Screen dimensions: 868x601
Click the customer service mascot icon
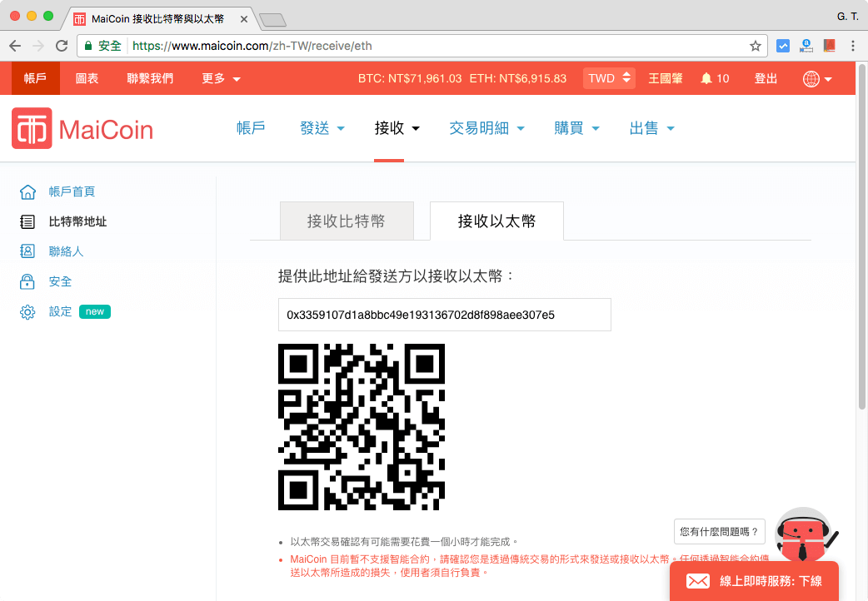803,534
